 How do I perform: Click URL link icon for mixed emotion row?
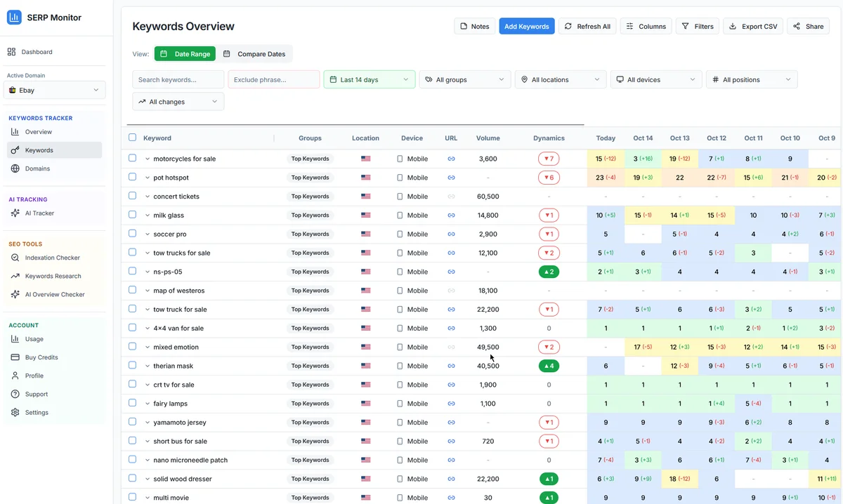coord(451,347)
